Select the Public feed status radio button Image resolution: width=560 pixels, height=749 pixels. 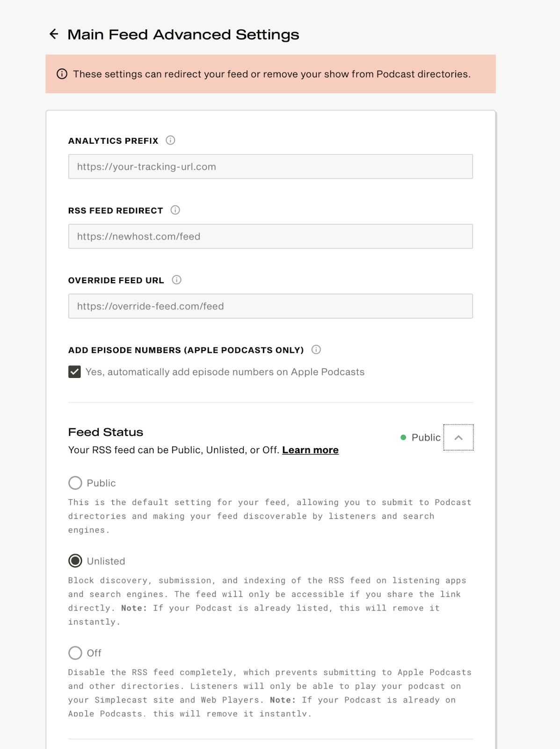coord(75,483)
